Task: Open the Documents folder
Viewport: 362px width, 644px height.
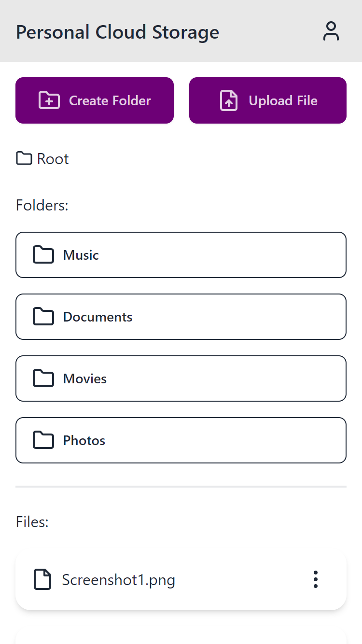Action: (181, 317)
